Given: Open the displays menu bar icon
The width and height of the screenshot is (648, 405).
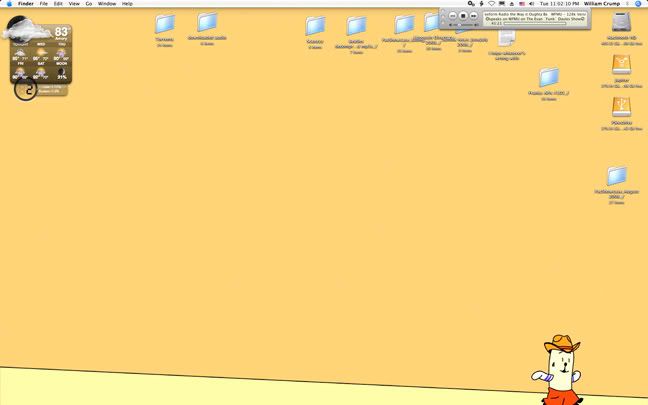Looking at the screenshot, I should point(502,4).
